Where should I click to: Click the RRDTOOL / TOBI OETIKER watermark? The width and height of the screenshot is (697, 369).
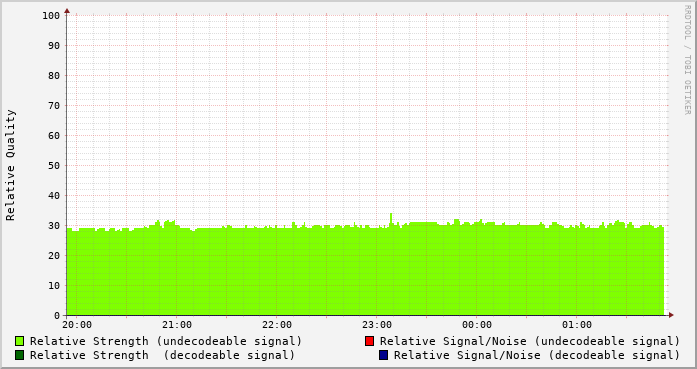tap(687, 60)
